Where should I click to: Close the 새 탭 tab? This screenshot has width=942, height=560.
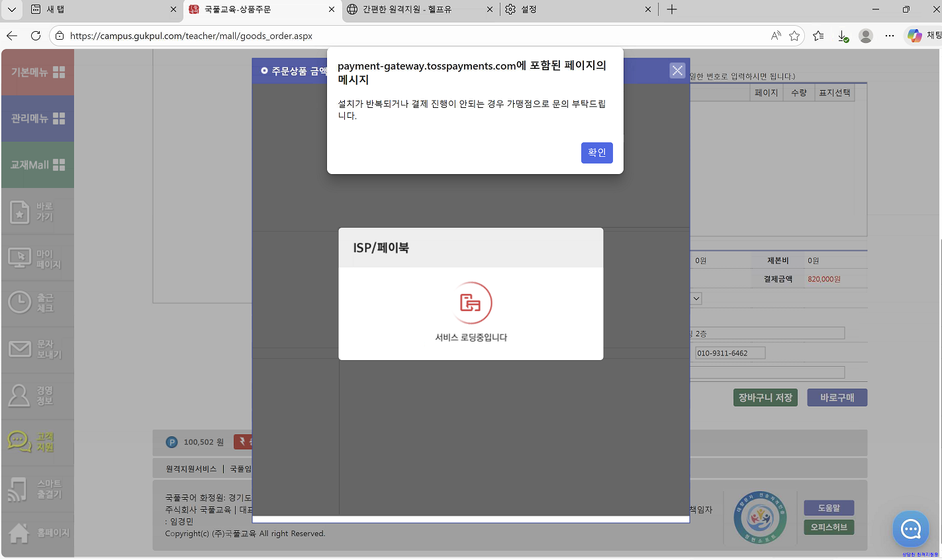pos(173,9)
